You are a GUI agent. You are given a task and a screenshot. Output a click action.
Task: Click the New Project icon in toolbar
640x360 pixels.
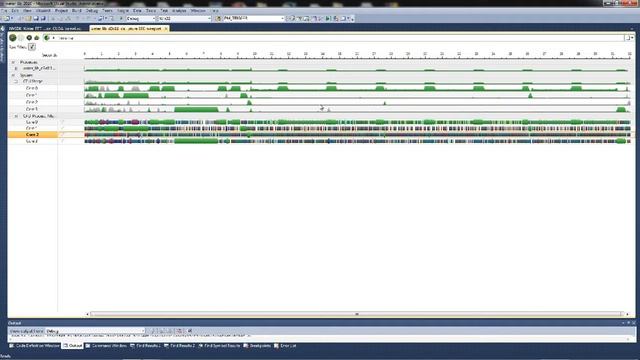click(x=7, y=18)
